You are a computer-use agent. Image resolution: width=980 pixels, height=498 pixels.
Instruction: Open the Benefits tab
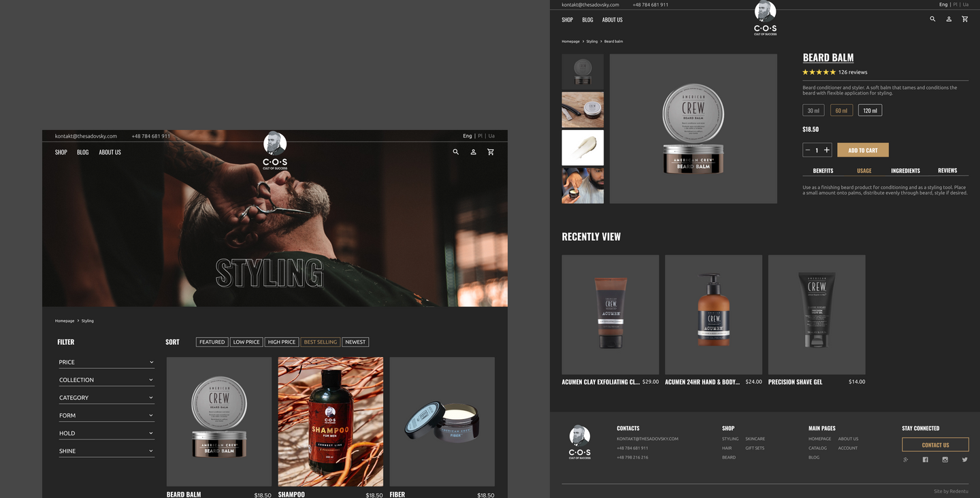pos(823,171)
